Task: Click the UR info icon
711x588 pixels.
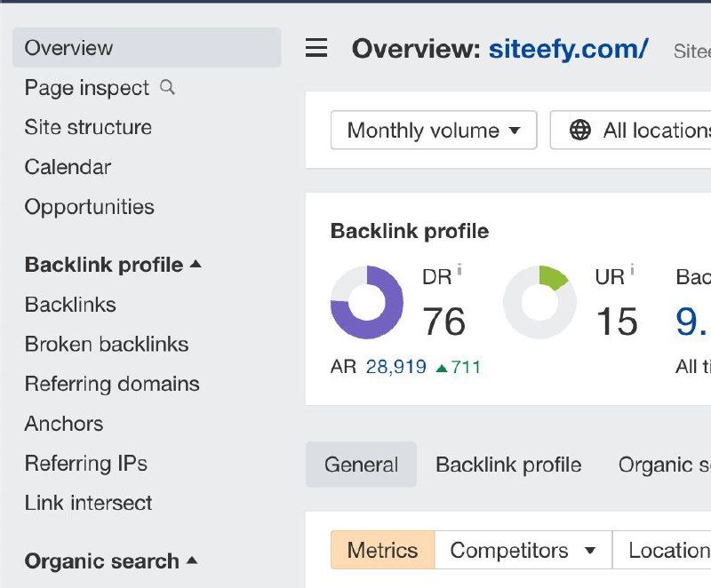Action: 632,269
